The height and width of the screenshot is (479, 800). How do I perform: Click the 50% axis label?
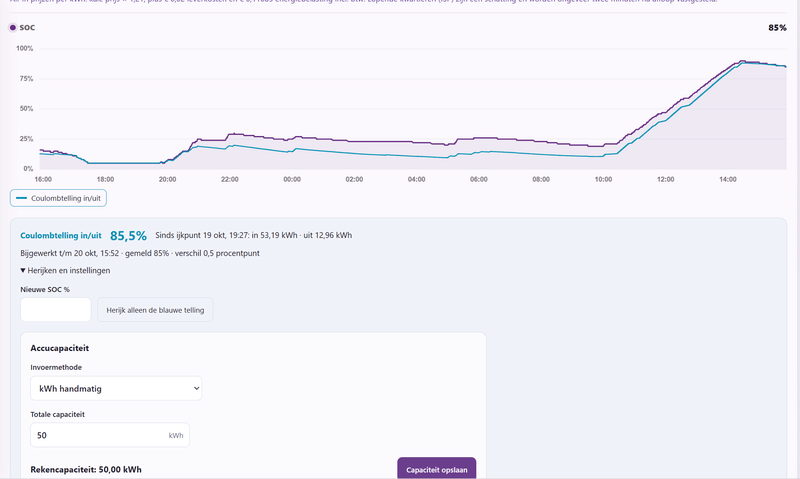pos(27,109)
